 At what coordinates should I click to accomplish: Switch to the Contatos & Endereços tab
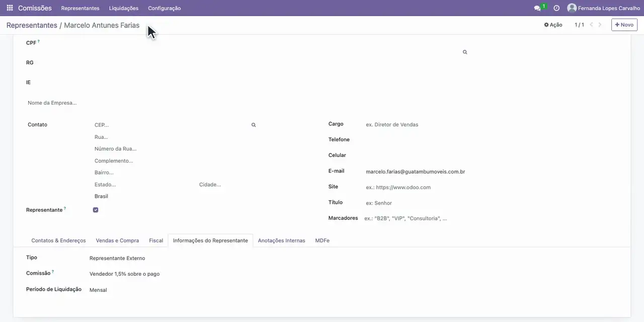[59, 240]
